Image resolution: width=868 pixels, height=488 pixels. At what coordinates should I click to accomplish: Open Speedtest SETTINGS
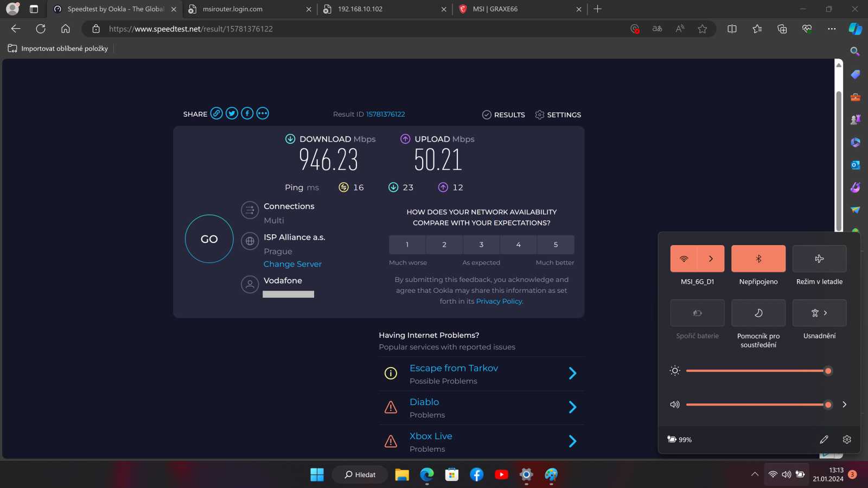click(558, 114)
